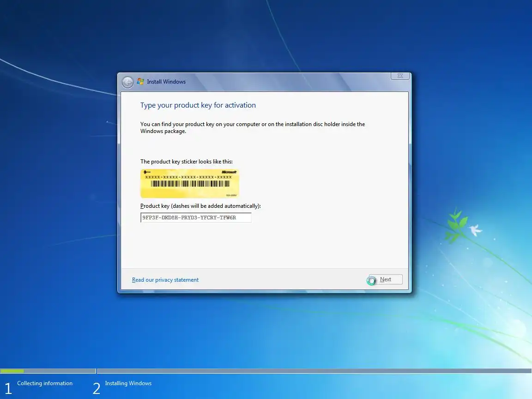Image resolution: width=532 pixels, height=399 pixels.
Task: Click the paragraph starting "You can find your product key"
Action: pos(253,127)
